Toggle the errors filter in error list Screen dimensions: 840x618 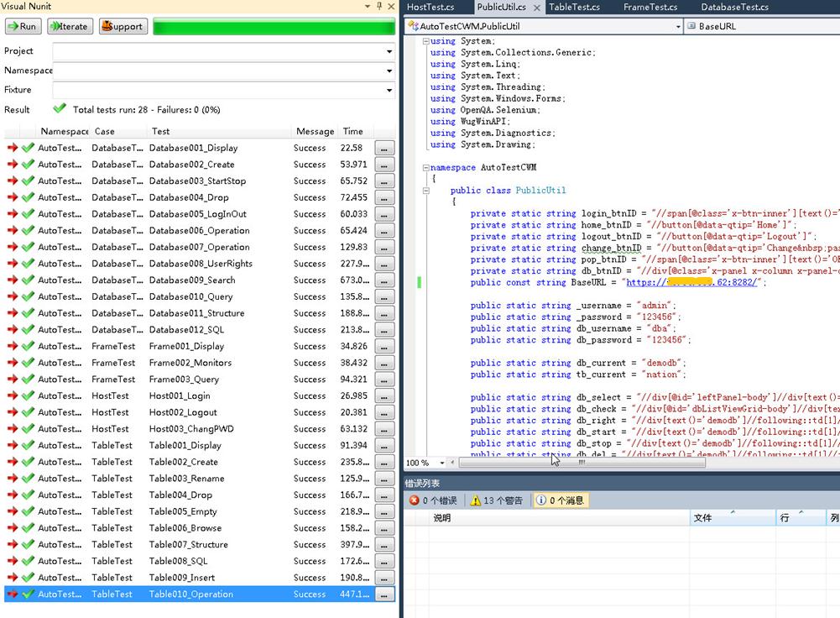[x=433, y=500]
